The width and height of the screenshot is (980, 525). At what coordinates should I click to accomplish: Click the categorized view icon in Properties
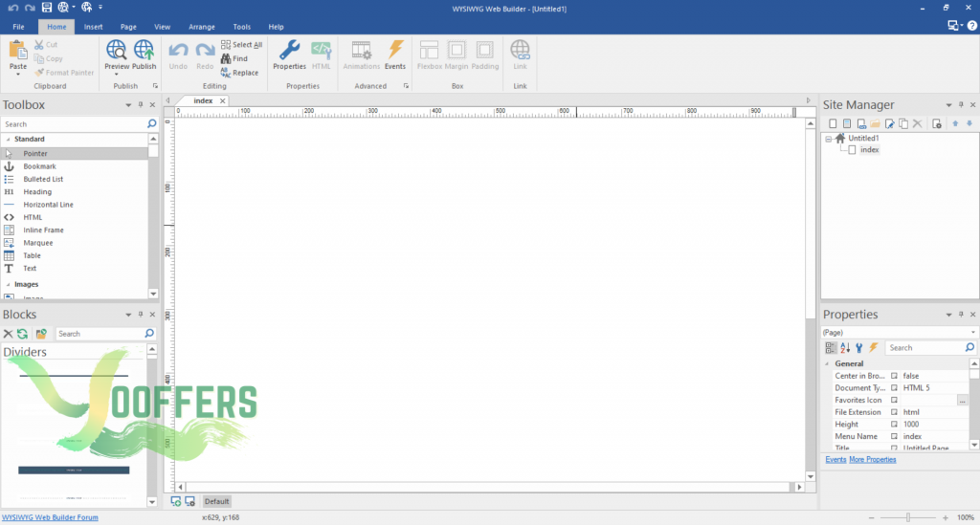point(831,348)
